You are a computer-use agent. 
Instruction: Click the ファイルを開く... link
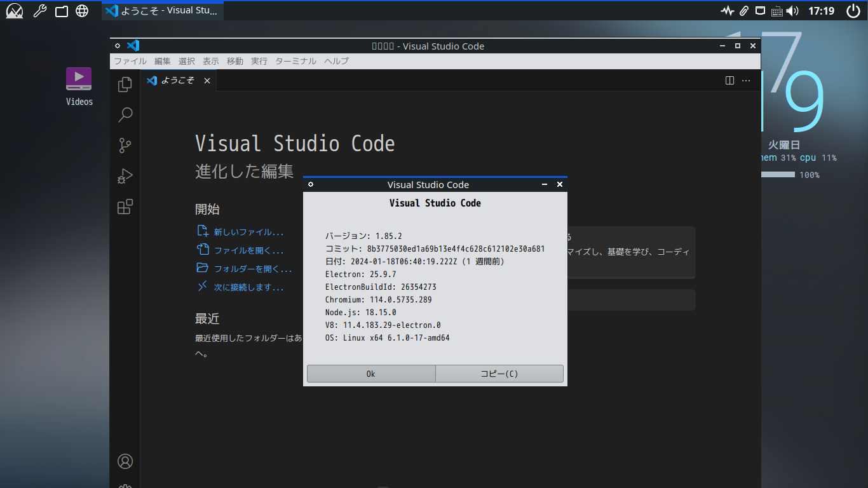click(249, 250)
